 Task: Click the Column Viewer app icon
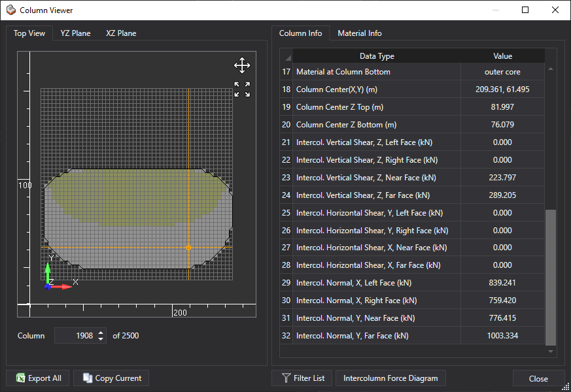11,10
